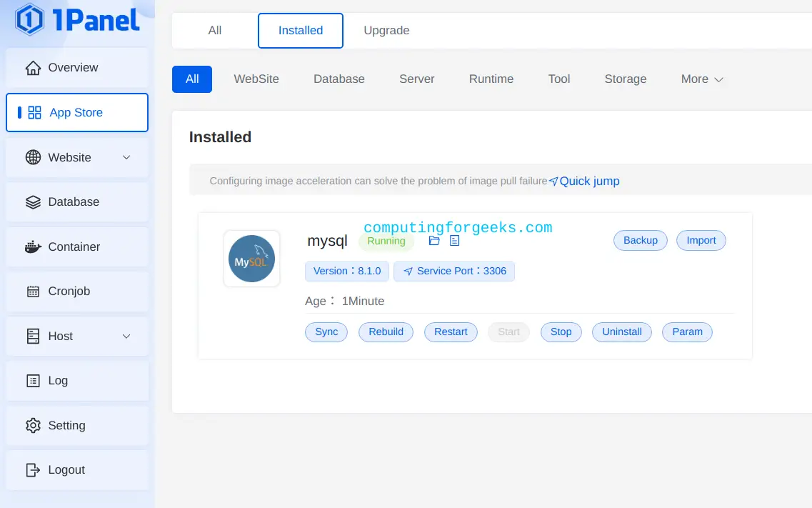812x508 pixels.
Task: Open the Container page
Action: pyautogui.click(x=77, y=246)
